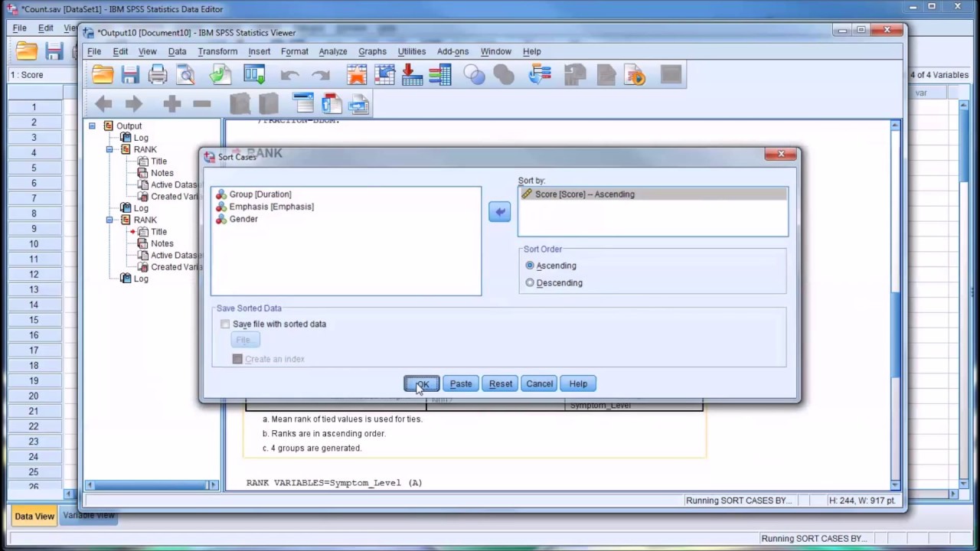Open the Transform menu in Viewer
980x551 pixels.
point(217,51)
